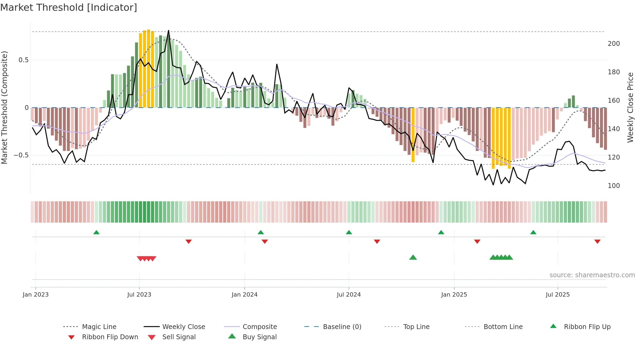
Task: Click the Jul 2024 x-axis label
Action: [x=349, y=294]
